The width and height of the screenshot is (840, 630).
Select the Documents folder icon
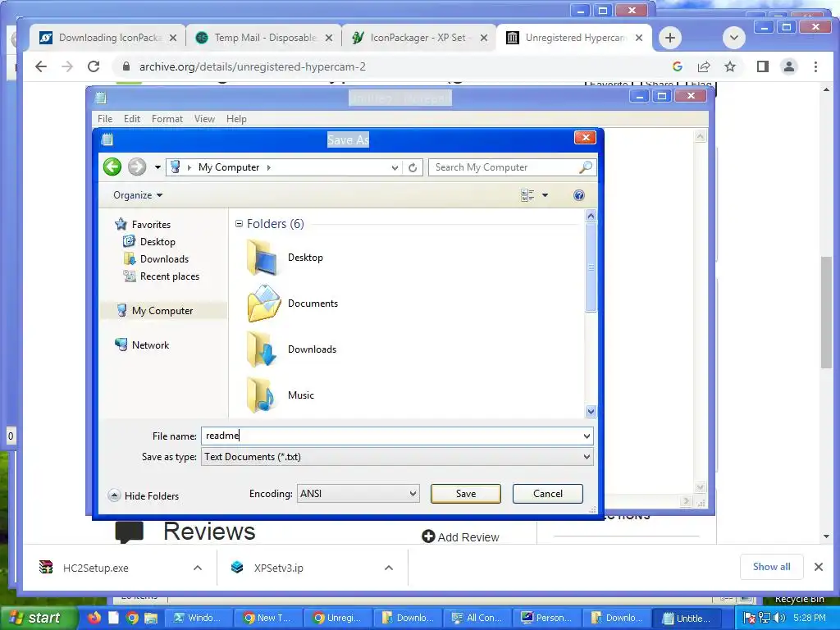(x=263, y=304)
